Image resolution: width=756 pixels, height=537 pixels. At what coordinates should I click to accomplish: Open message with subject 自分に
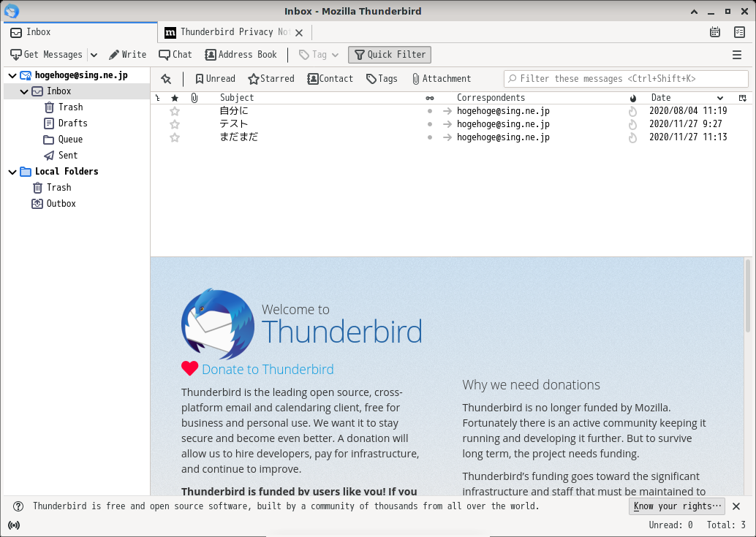(234, 111)
